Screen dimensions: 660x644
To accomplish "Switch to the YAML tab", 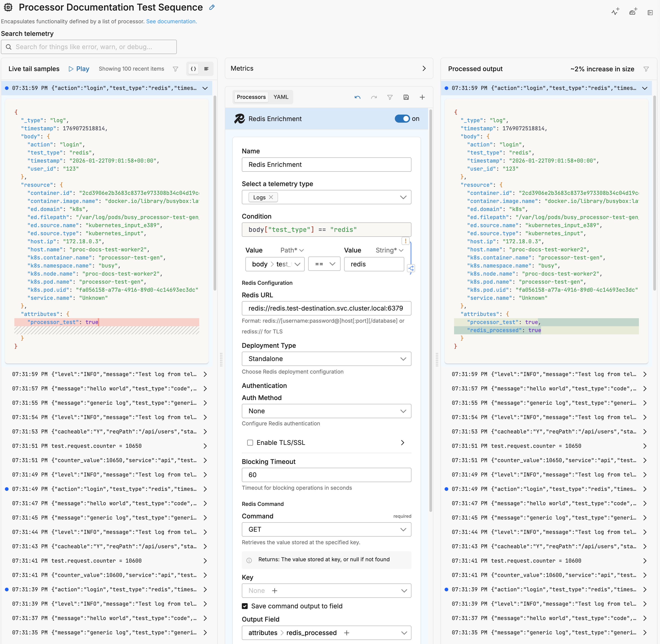I will click(281, 97).
